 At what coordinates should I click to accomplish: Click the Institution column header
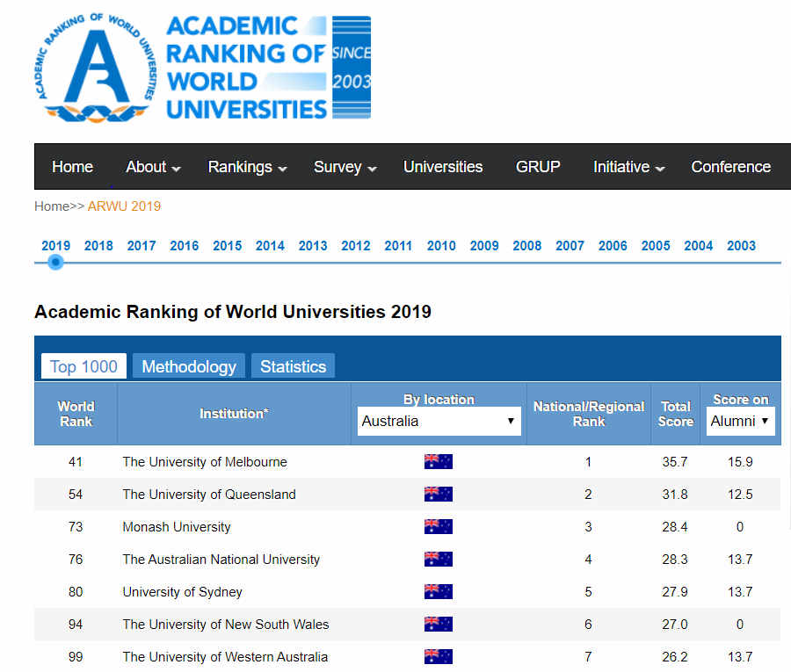234,414
